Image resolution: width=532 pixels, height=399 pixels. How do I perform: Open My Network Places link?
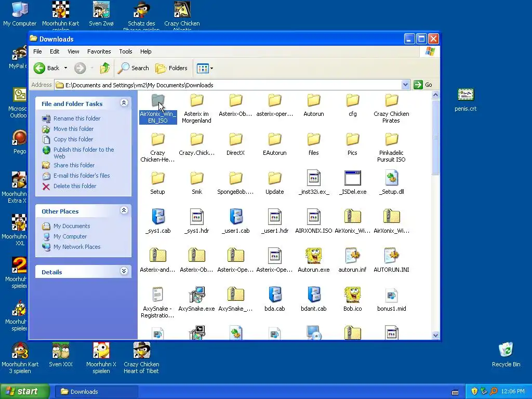coord(77,247)
